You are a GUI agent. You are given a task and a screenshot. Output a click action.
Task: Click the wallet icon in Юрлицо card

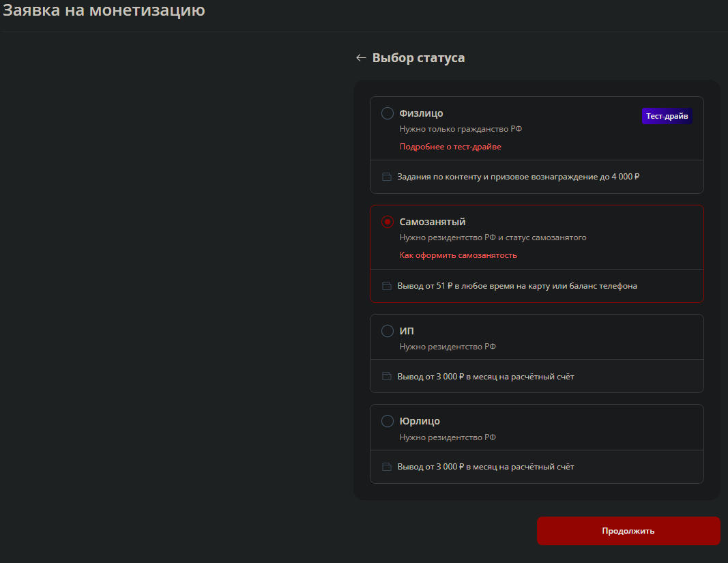pos(387,467)
